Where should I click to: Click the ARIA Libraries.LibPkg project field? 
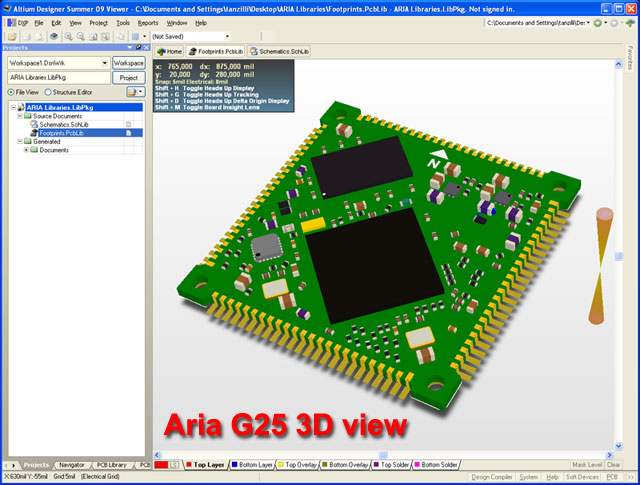pyautogui.click(x=59, y=78)
